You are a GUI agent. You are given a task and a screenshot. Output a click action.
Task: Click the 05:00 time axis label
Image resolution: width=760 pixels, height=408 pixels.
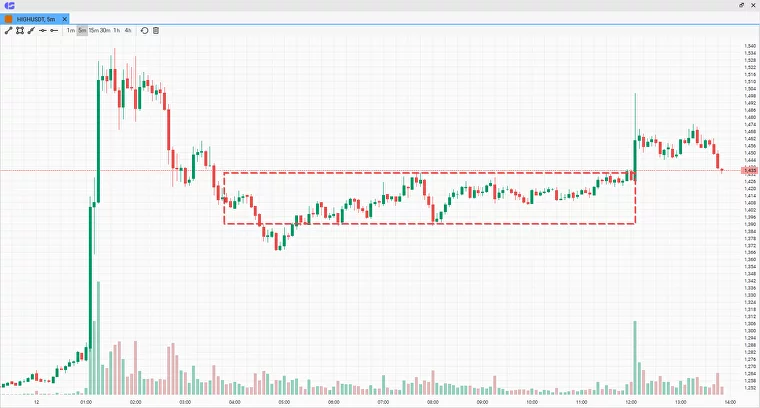(284, 402)
